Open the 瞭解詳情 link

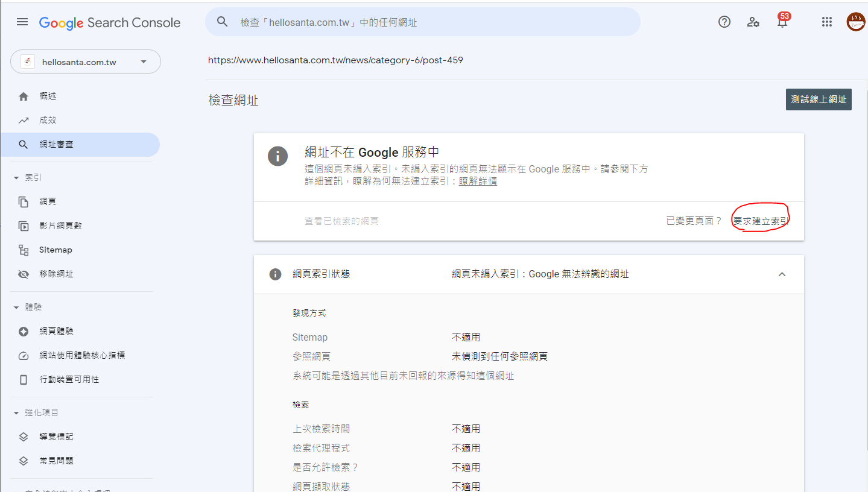point(478,181)
